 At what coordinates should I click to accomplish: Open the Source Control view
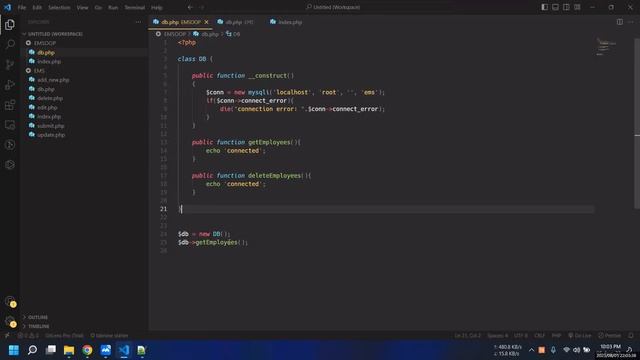(10, 64)
